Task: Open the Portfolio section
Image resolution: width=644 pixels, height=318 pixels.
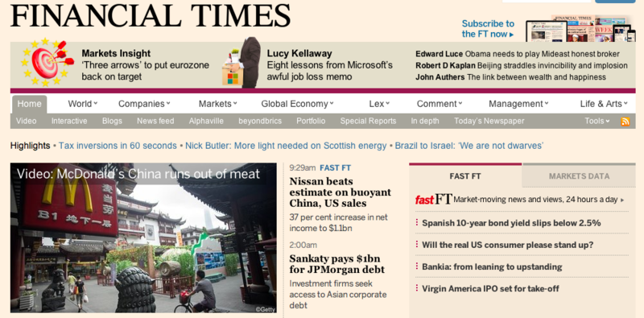Action: (311, 122)
